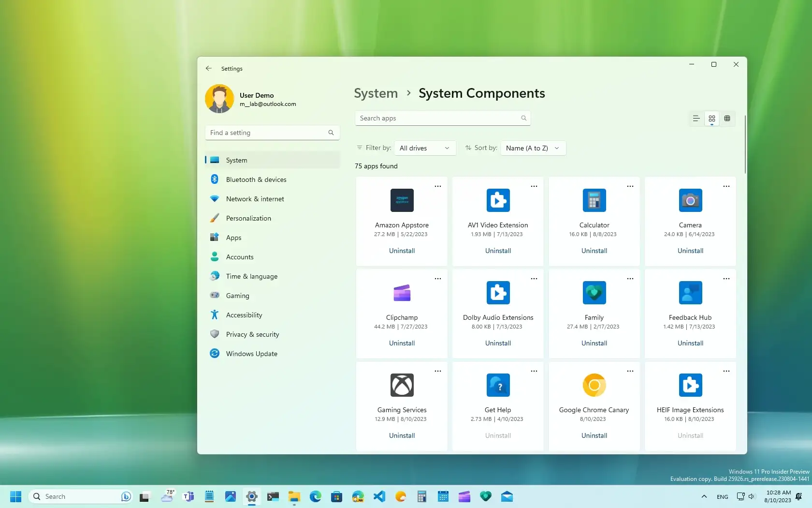Open the Clipchamp app icon
Image resolution: width=812 pixels, height=508 pixels.
pyautogui.click(x=402, y=292)
